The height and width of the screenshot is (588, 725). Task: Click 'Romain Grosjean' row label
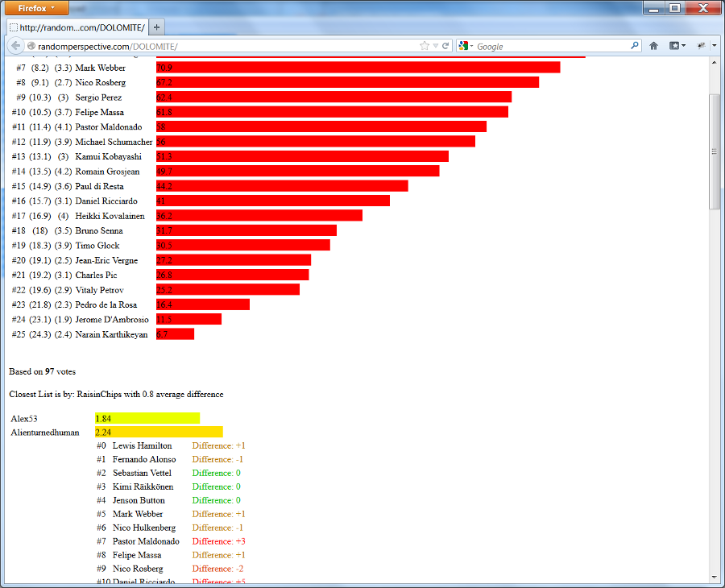point(107,172)
